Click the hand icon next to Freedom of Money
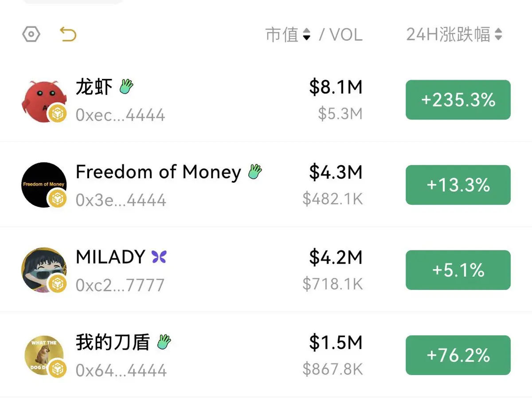This screenshot has height=398, width=532. coord(254,172)
